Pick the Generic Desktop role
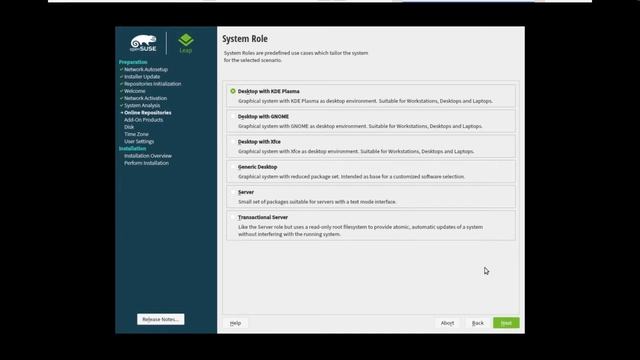 point(233,167)
